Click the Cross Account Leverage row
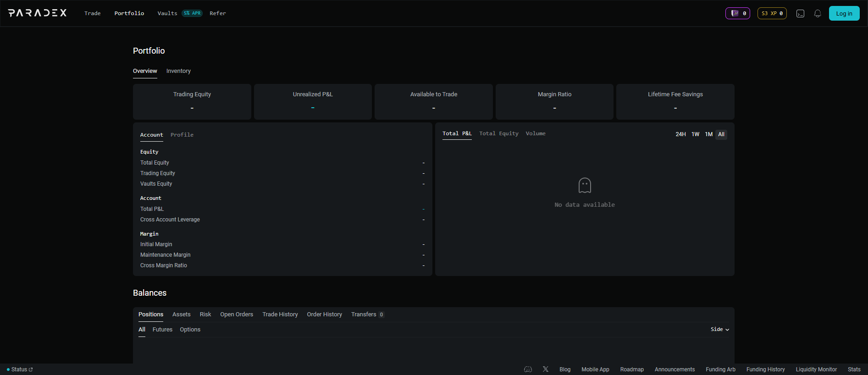Image resolution: width=868 pixels, height=375 pixels. (x=282, y=220)
